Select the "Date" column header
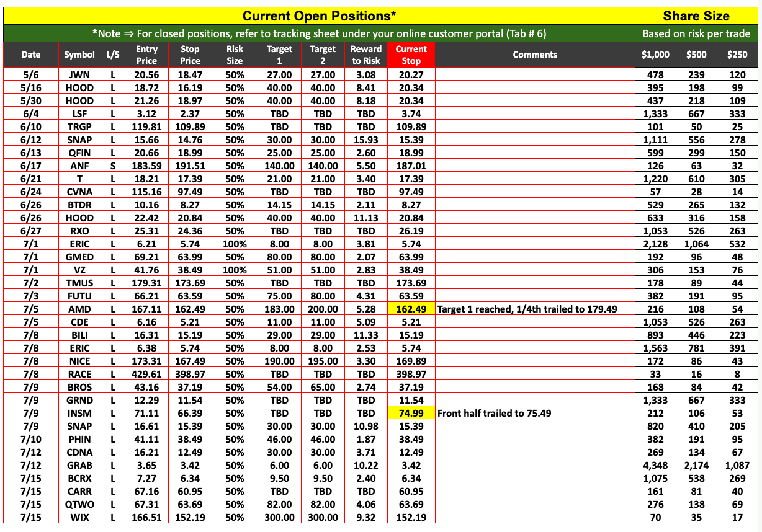762x532 pixels. coord(31,55)
